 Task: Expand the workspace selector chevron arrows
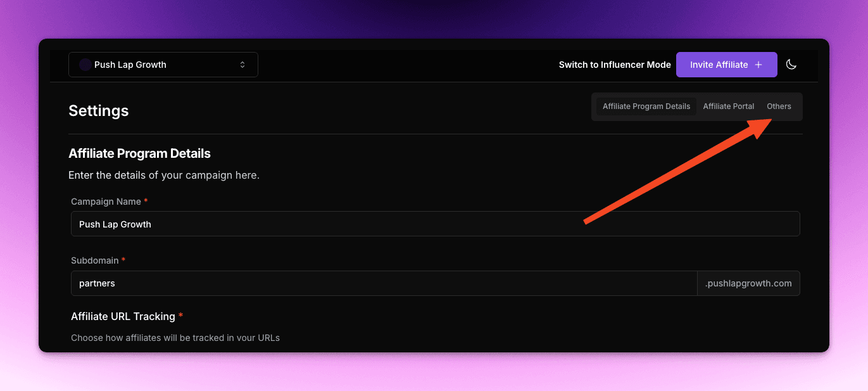click(x=242, y=65)
